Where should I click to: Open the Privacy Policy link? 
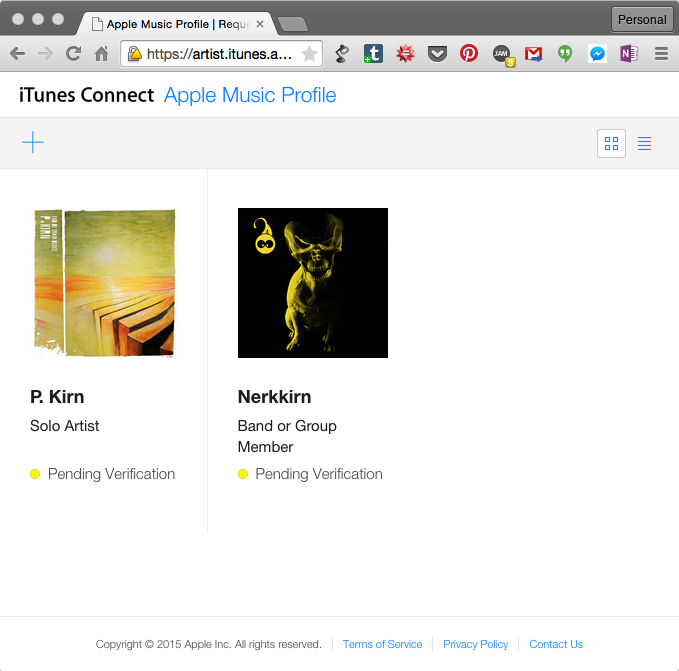tap(475, 644)
